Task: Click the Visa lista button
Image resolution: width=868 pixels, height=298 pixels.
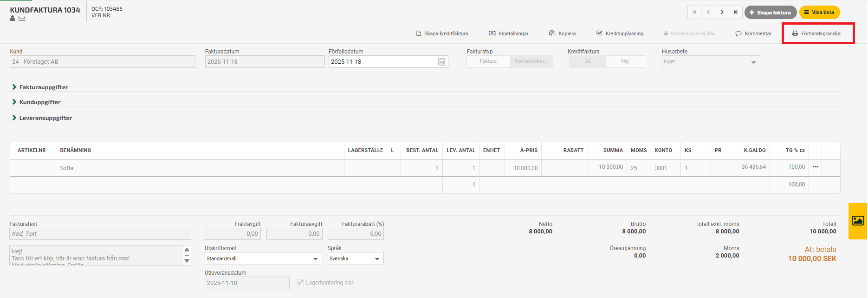Action: coord(819,13)
